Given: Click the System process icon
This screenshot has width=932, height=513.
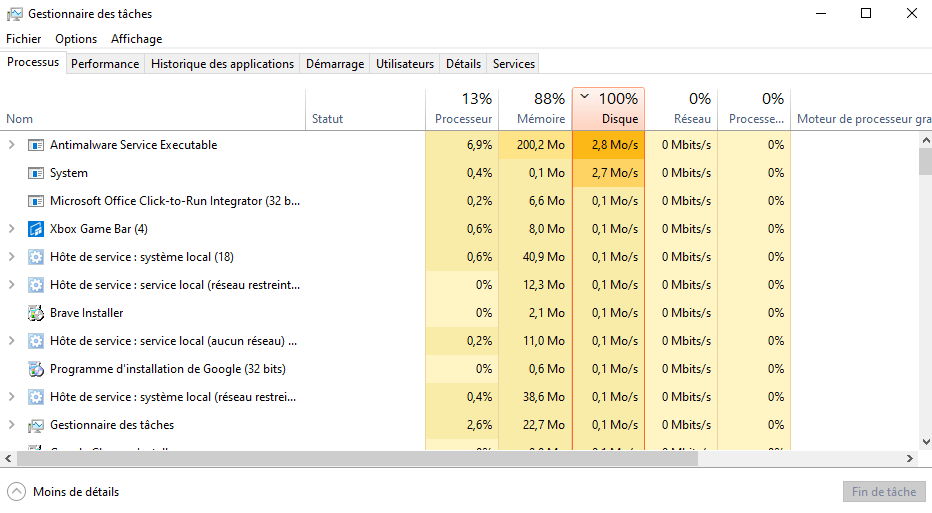Looking at the screenshot, I should (36, 173).
